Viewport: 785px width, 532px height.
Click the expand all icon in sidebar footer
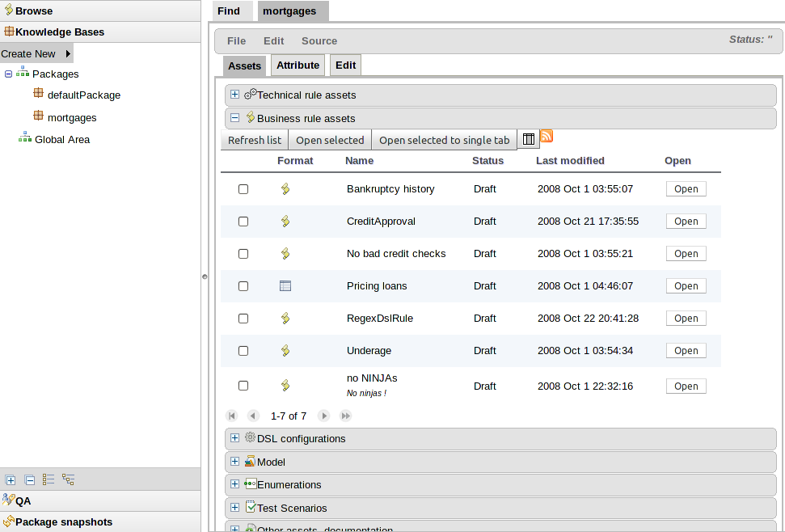11,479
